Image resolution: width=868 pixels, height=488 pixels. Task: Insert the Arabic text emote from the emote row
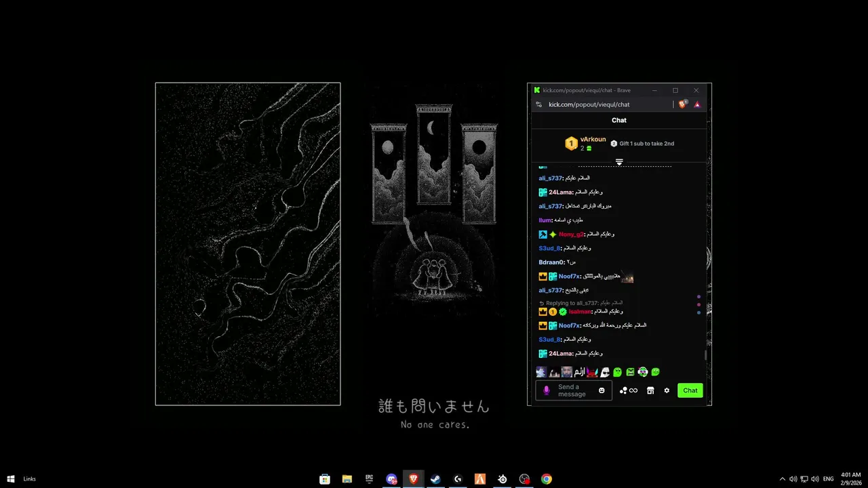point(580,371)
